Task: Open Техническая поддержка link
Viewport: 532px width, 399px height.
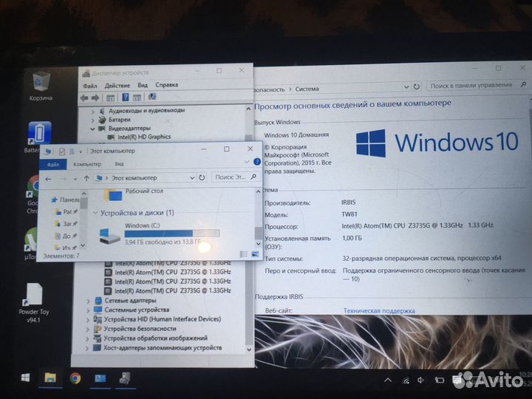Action: pos(379,311)
